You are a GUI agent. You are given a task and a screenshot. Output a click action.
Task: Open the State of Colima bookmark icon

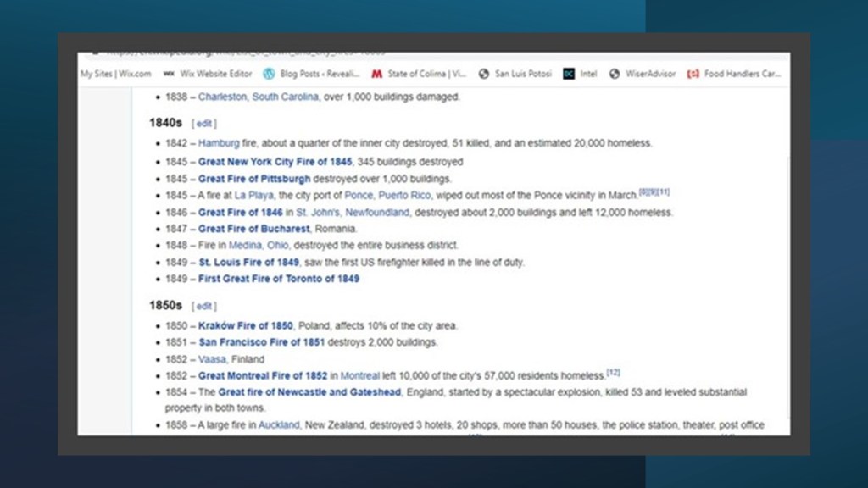click(x=377, y=74)
